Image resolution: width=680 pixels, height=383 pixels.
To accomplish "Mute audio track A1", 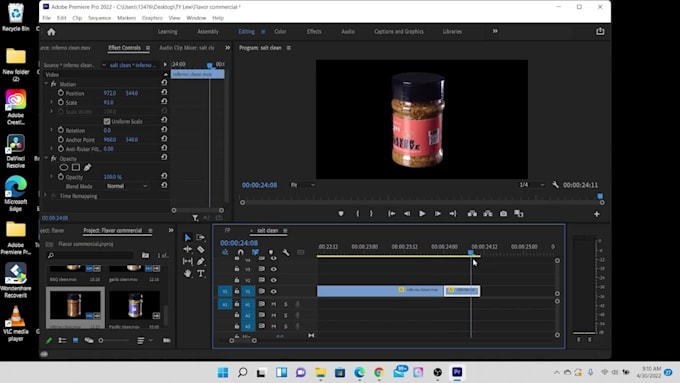I will pyautogui.click(x=274, y=304).
